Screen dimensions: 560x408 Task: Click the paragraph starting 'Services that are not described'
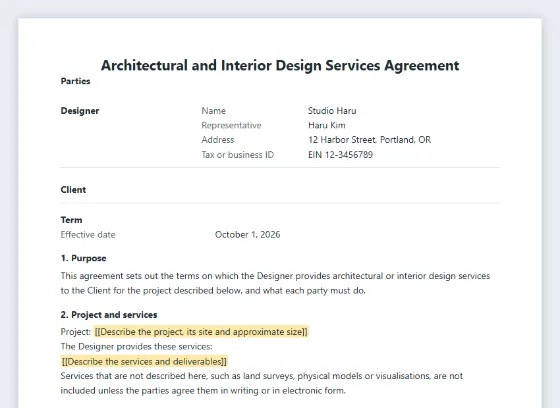click(x=262, y=383)
